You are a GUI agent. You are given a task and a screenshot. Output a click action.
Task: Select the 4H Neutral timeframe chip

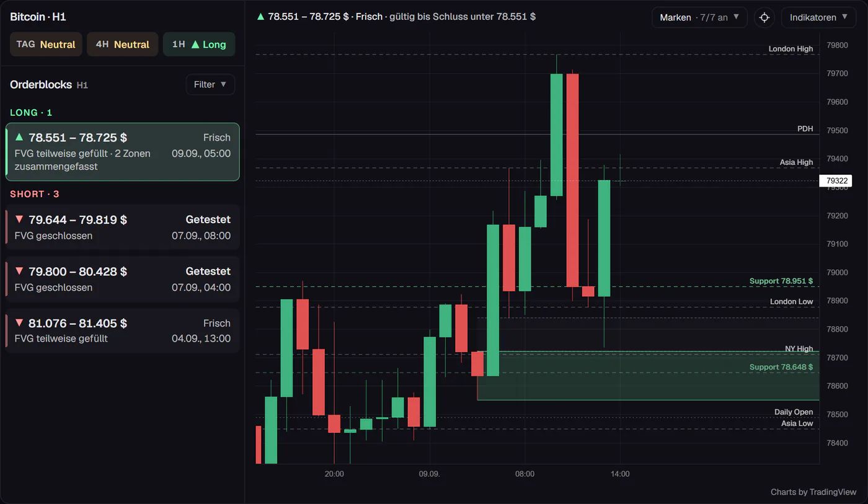pos(123,45)
